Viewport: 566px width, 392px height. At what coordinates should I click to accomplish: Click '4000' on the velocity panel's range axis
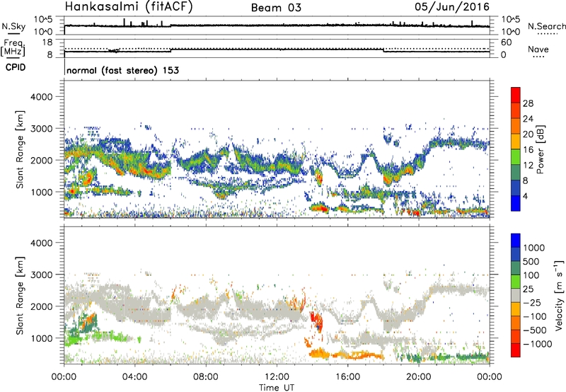pos(41,243)
